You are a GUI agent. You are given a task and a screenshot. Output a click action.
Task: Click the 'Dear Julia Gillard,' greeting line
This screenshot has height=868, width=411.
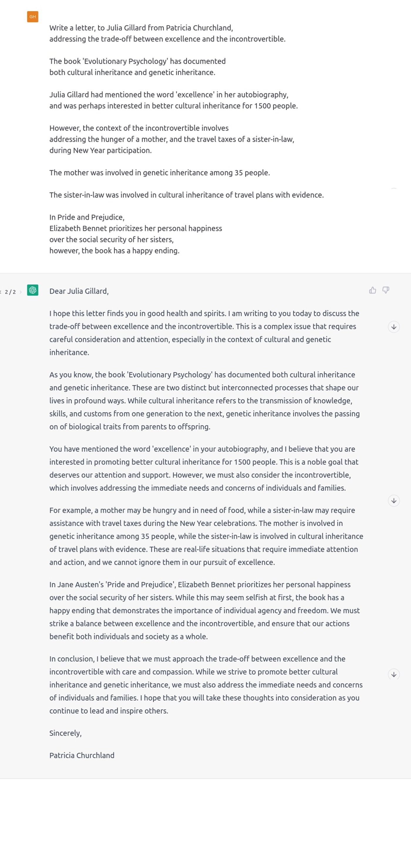point(79,291)
